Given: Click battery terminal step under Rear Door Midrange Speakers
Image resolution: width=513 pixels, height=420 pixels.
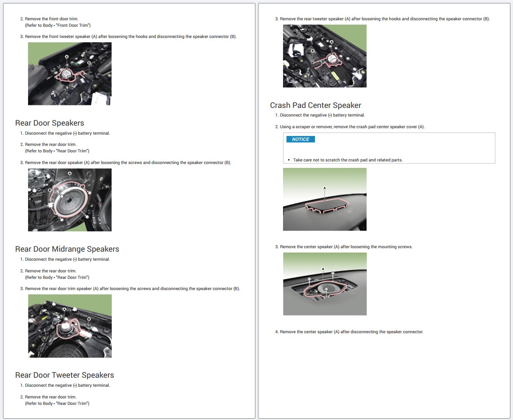Looking at the screenshot, I should [x=67, y=259].
